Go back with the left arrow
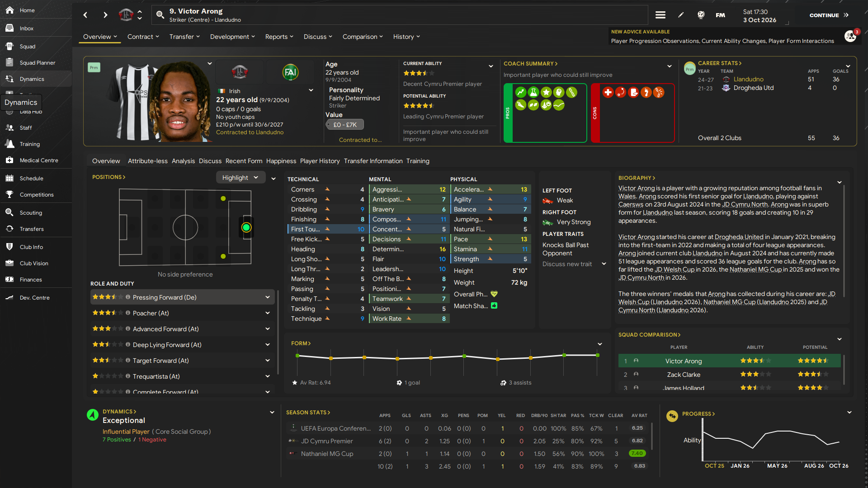 click(85, 15)
